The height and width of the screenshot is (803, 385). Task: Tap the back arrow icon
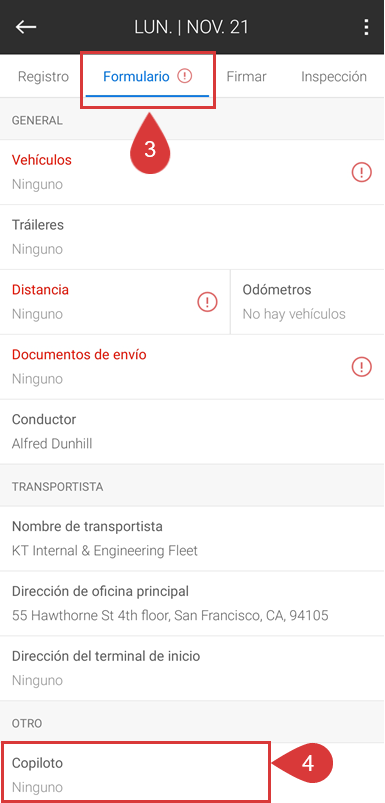26,27
